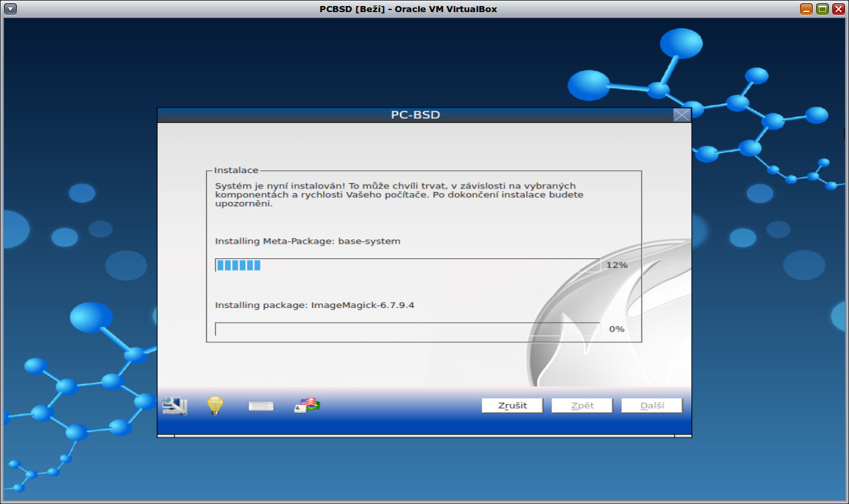Image resolution: width=849 pixels, height=504 pixels.
Task: Minimize the VirtualBox window with orange icon
Action: [805, 9]
